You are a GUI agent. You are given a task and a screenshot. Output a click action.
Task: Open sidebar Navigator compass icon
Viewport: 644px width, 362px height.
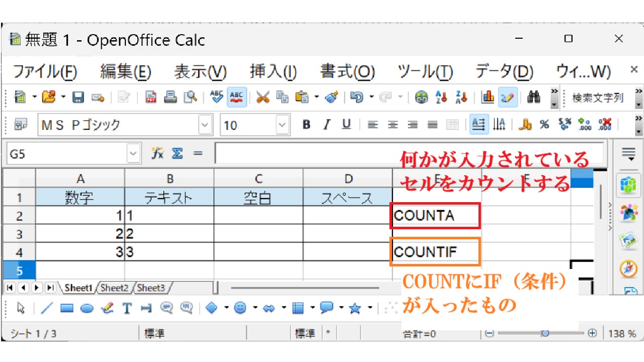628,269
